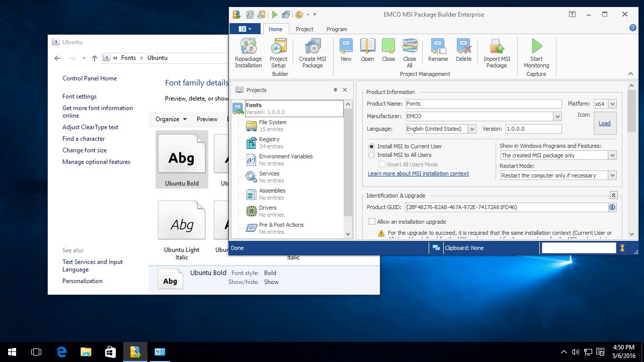Open Control Panel Home link
The height and width of the screenshot is (362, 644).
tap(90, 78)
